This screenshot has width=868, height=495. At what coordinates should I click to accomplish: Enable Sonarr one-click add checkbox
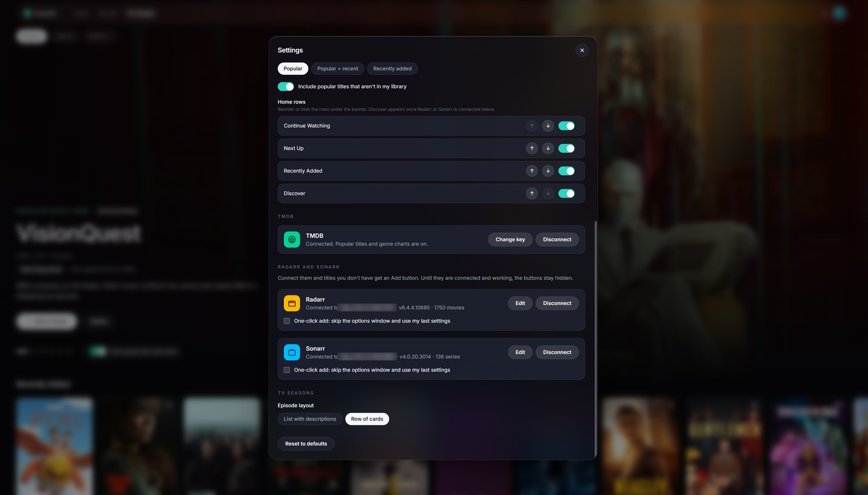click(287, 370)
